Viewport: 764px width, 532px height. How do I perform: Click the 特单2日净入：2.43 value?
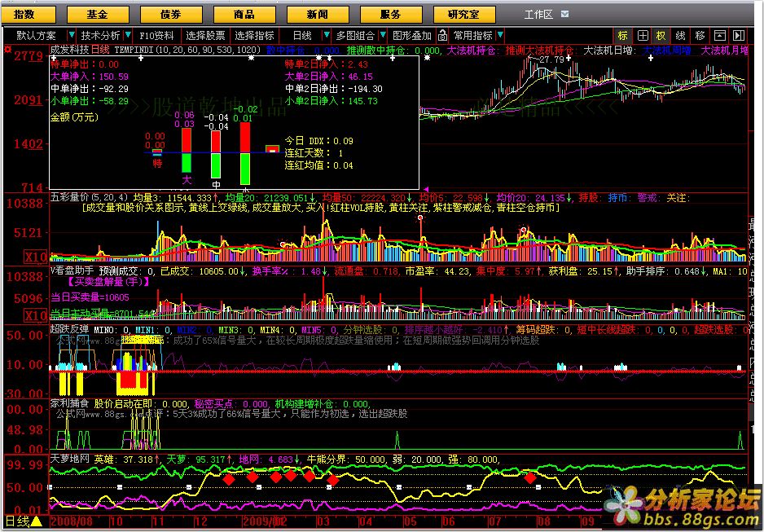[x=327, y=64]
